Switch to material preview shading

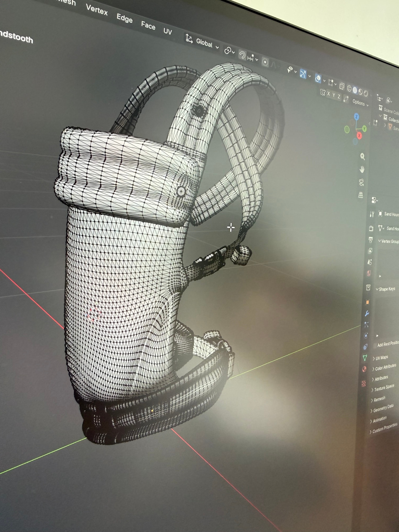coord(360,92)
